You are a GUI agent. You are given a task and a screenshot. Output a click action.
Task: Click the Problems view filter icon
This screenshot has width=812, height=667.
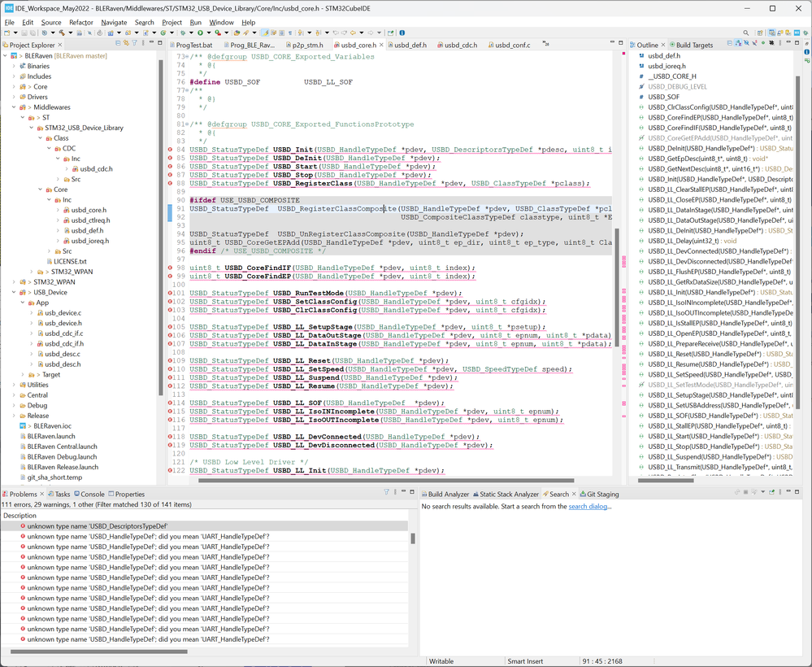click(386, 492)
